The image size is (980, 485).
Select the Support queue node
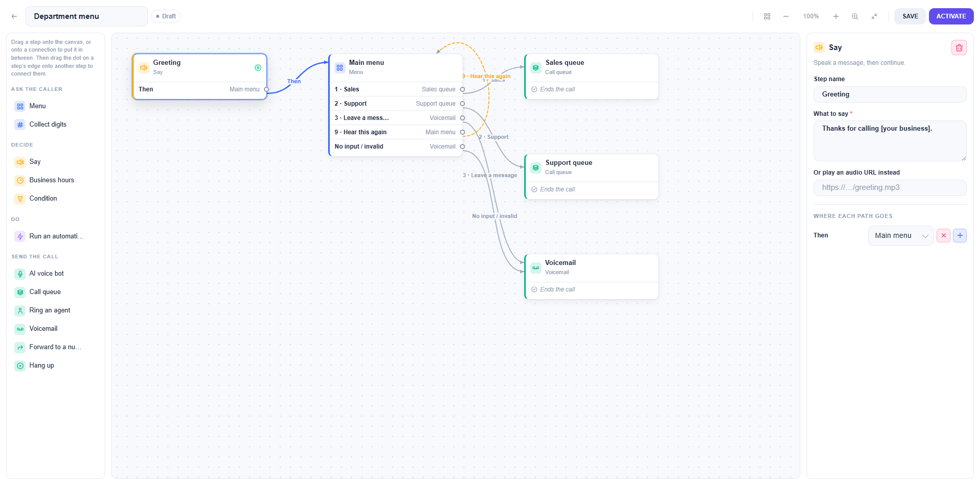(x=592, y=177)
